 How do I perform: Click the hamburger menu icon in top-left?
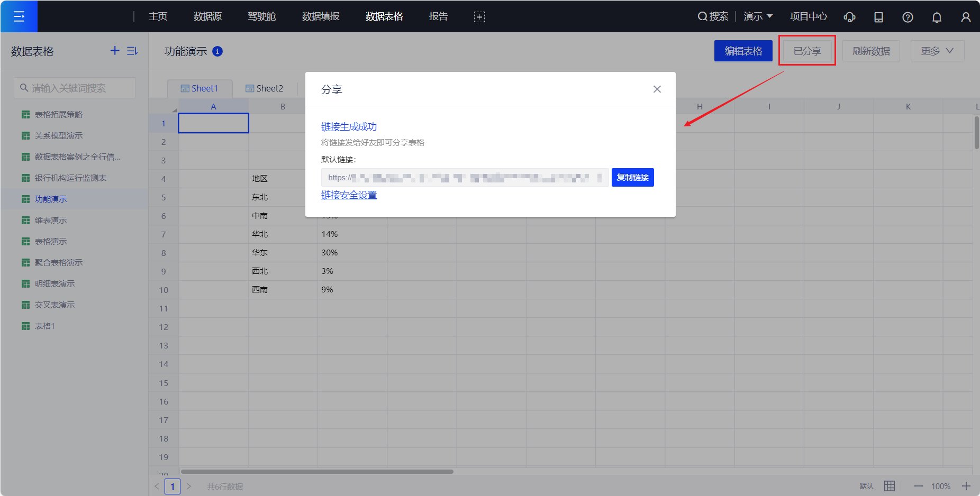point(19,16)
